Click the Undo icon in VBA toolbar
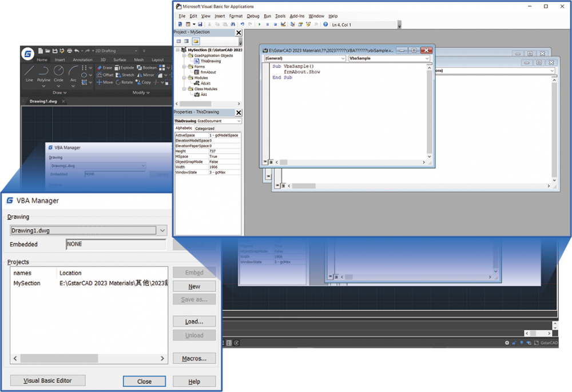Screen dimensions: 572x392 pos(242,25)
